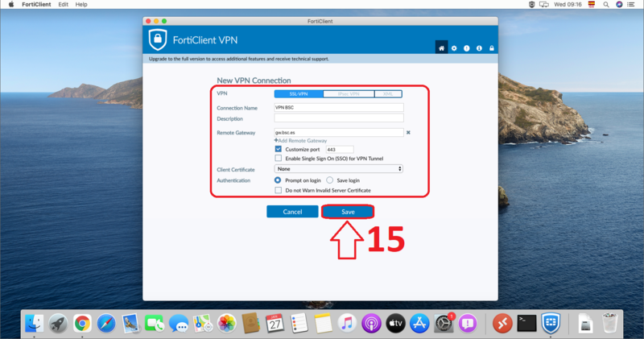
Task: Click the exclamation notifications icon
Action: [467, 48]
